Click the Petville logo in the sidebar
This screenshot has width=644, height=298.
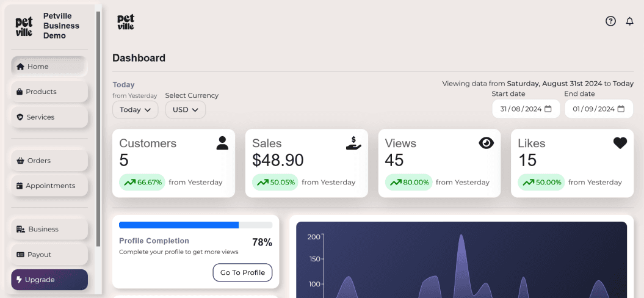[24, 27]
